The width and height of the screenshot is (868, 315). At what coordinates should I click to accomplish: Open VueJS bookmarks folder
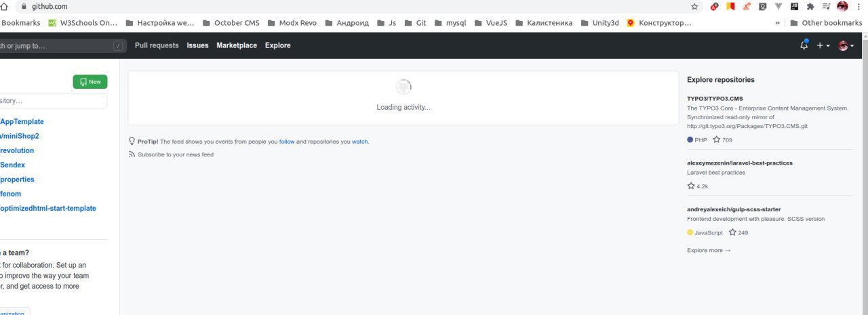490,22
